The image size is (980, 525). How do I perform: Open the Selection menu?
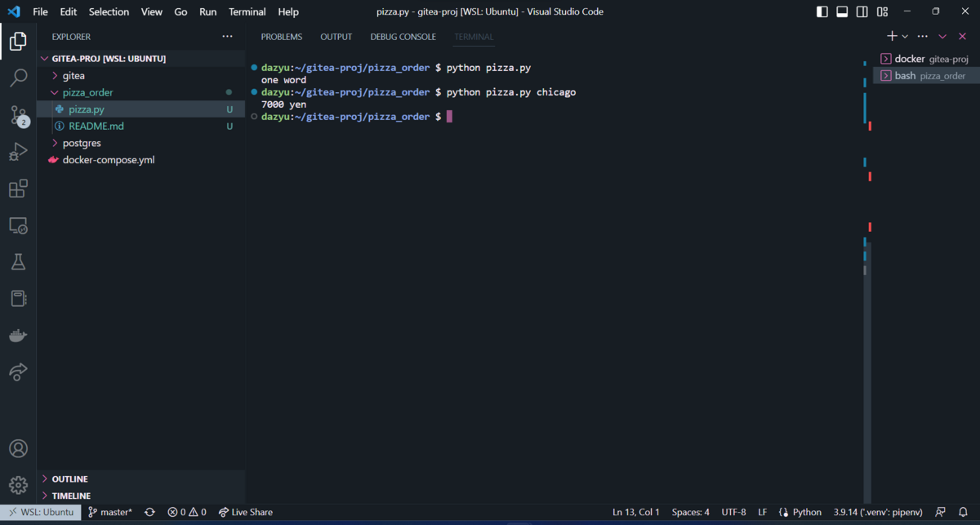(109, 12)
